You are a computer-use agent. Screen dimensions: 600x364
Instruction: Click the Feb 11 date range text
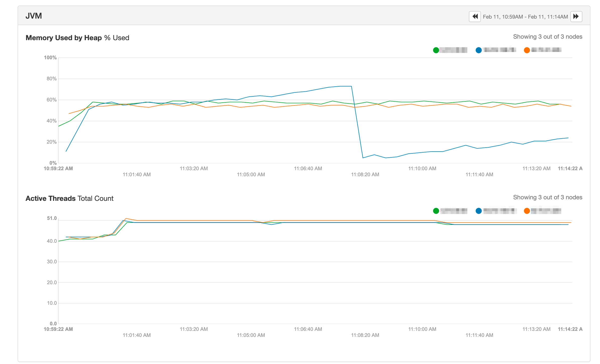525,17
